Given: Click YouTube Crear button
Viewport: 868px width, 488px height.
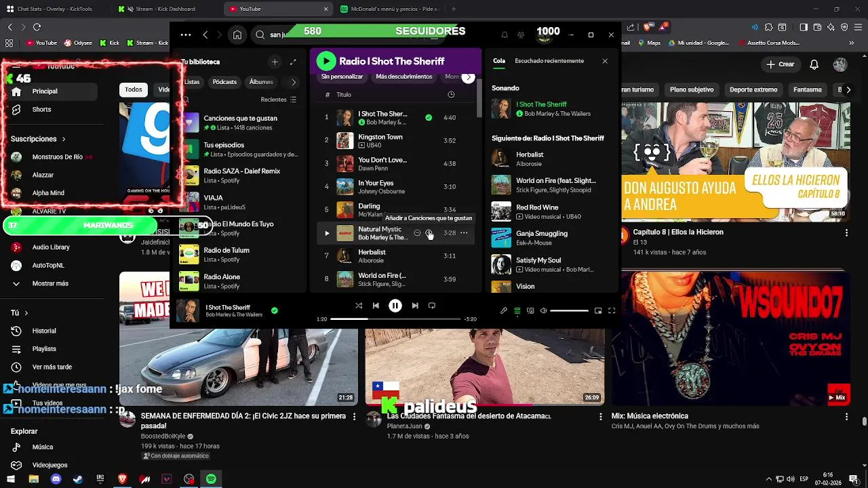Looking at the screenshot, I should click(x=781, y=64).
